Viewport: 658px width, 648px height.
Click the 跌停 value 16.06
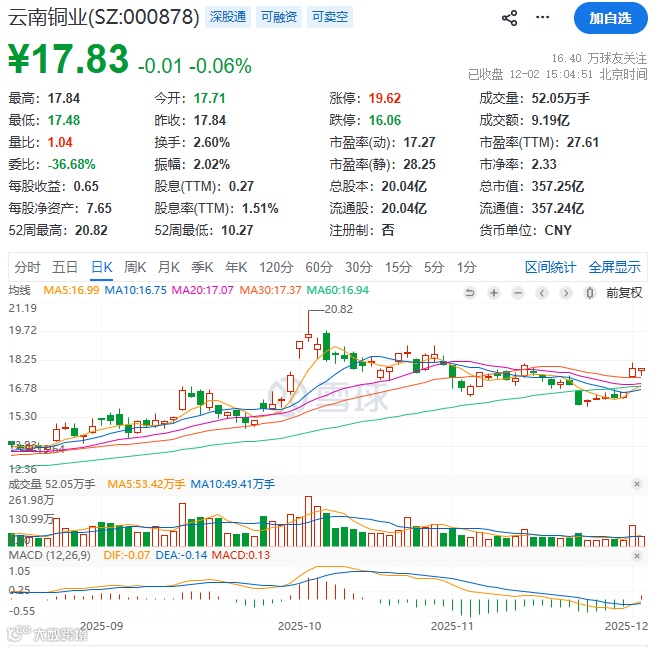tap(384, 120)
